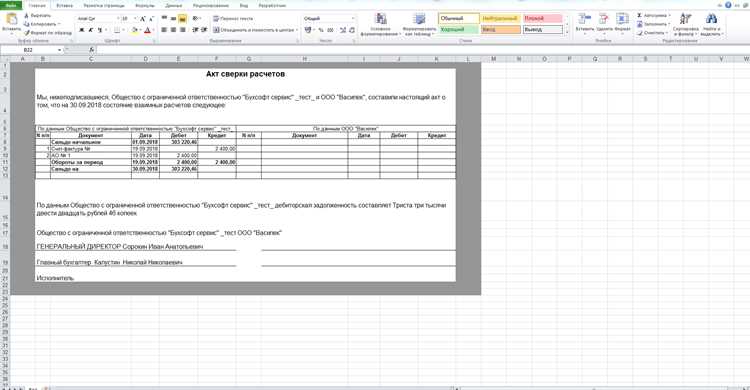The height and width of the screenshot is (390, 750).
Task: Align text left
Action: 164,30
